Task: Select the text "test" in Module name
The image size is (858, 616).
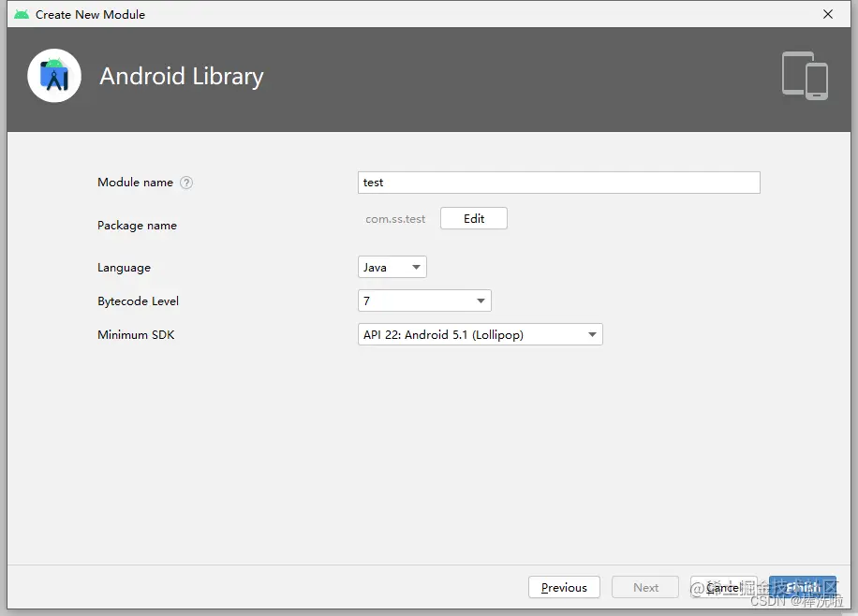Action: [x=371, y=183]
